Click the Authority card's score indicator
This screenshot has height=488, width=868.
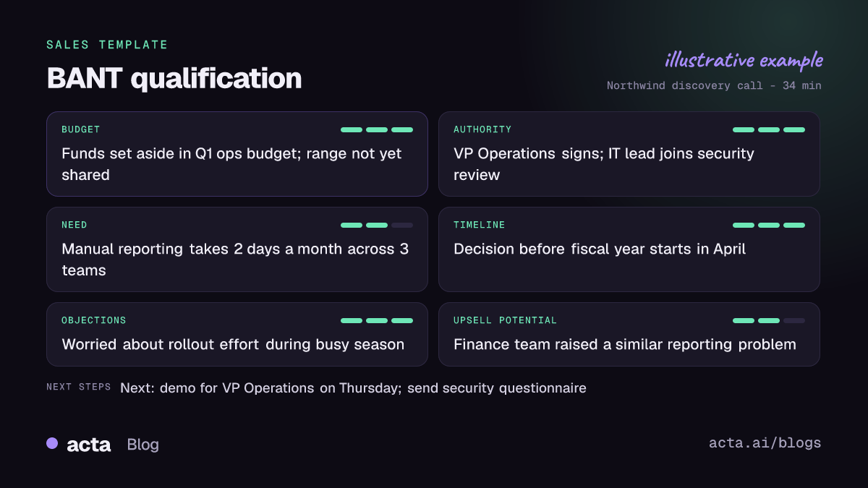point(769,130)
